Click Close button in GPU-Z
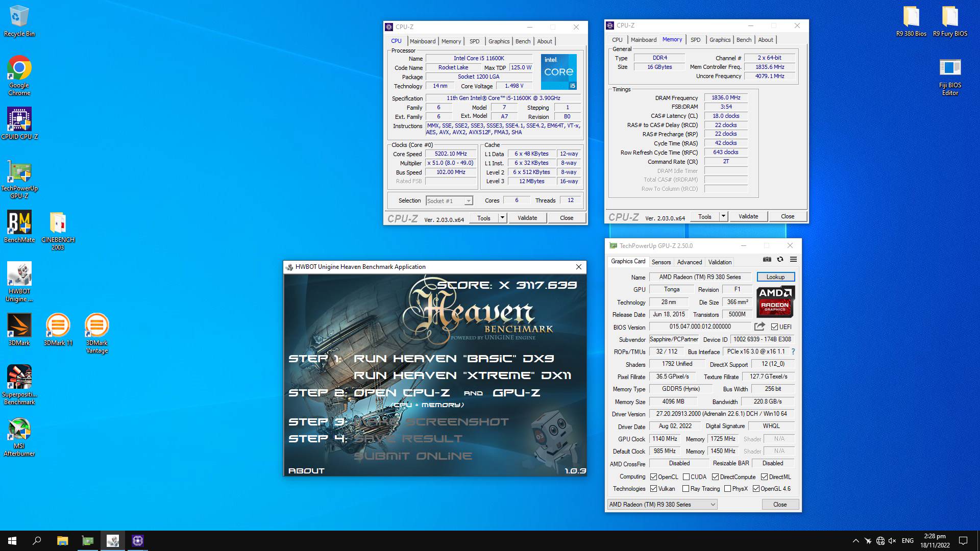Viewport: 980px width, 551px height. (780, 505)
